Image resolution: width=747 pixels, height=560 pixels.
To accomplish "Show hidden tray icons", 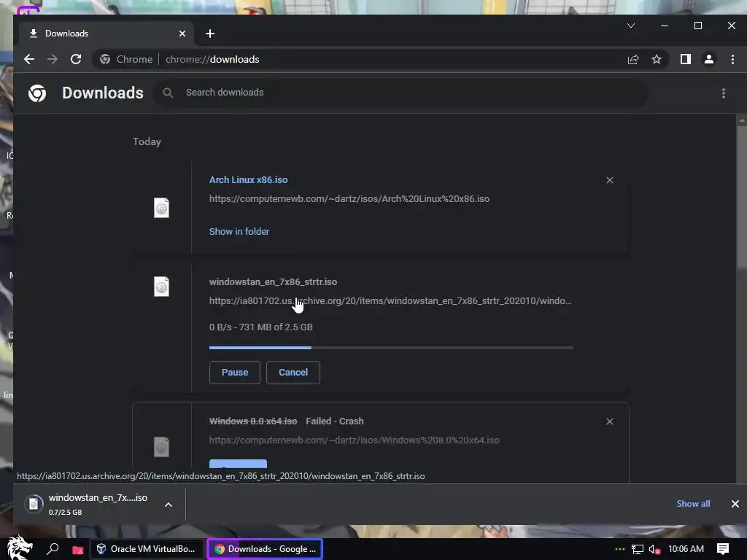I will click(619, 549).
